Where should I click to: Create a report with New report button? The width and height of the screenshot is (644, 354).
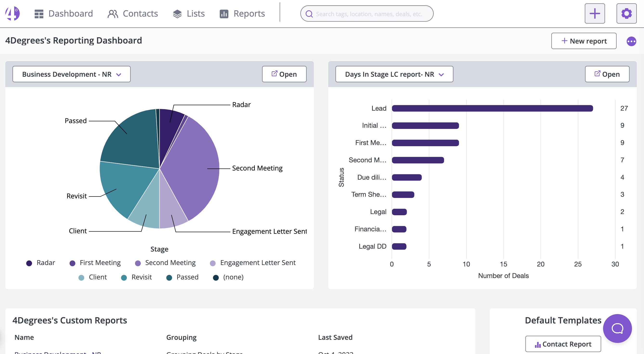[x=584, y=41]
